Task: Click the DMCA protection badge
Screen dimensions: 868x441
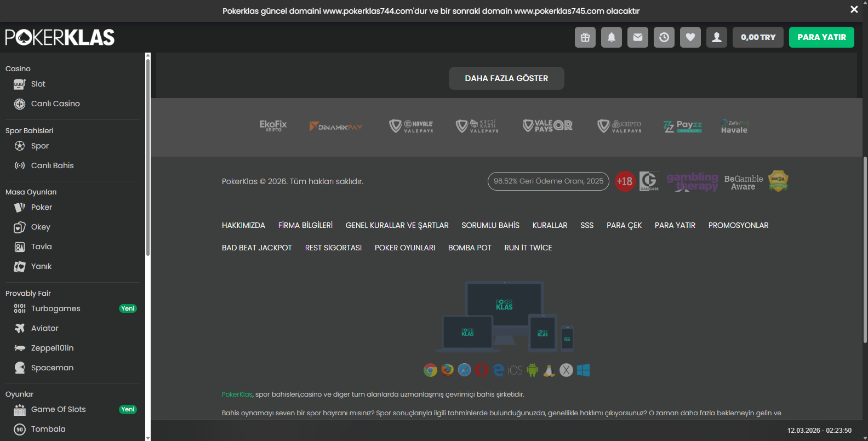Action: click(778, 181)
